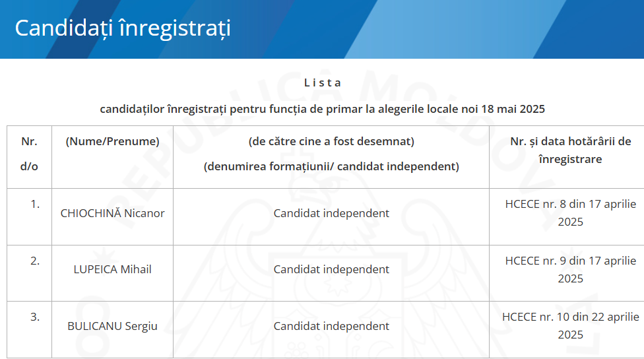Click 'HCECE nr. 9 din 17 aprilie 2025' cell
The height and width of the screenshot is (359, 644).
click(571, 269)
